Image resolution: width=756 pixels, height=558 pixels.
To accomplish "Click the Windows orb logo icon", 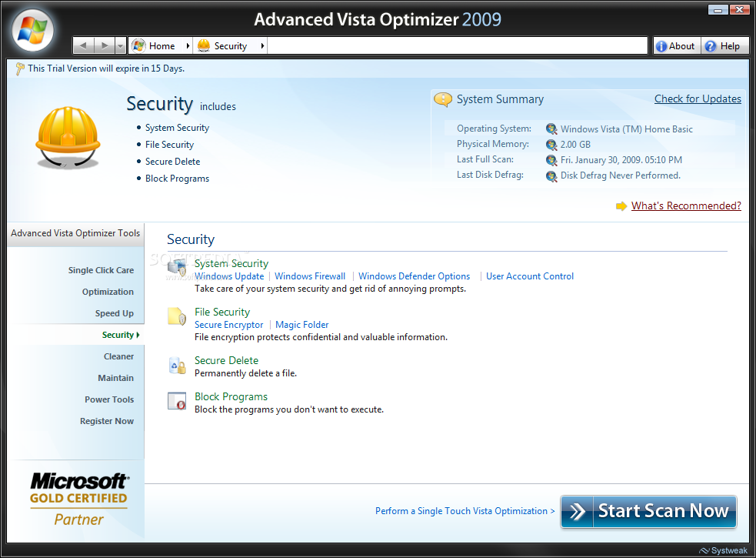I will (x=33, y=30).
